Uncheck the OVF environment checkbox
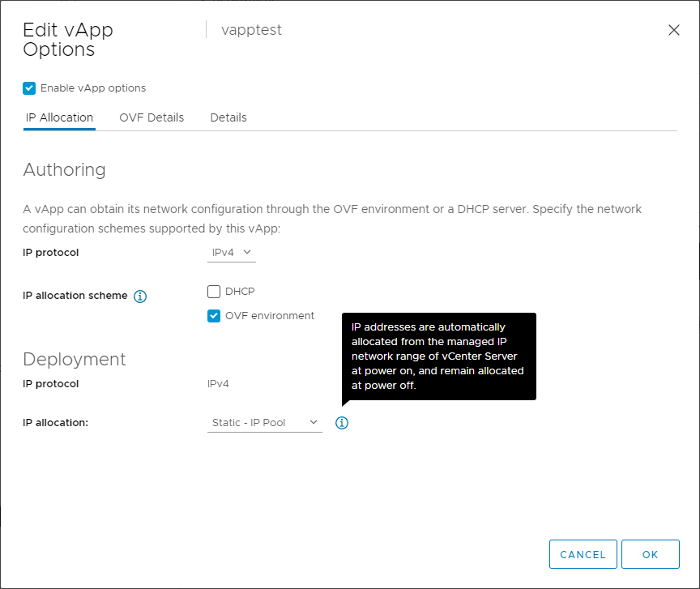The width and height of the screenshot is (700, 589). point(214,316)
